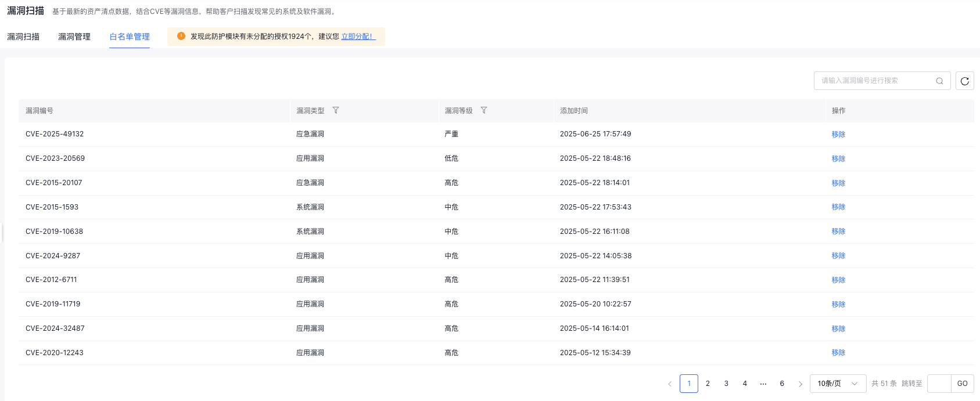Remove CVE-2023-20569 from the whitelist

[838, 158]
